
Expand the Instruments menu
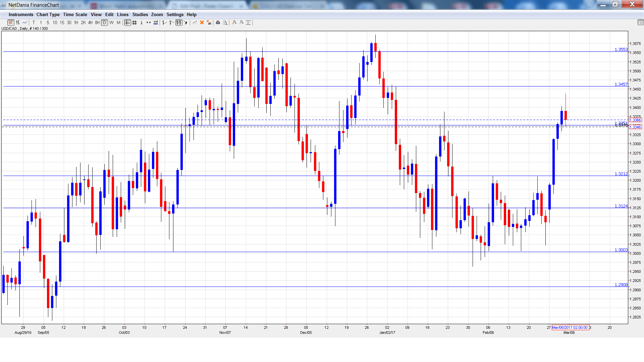21,14
